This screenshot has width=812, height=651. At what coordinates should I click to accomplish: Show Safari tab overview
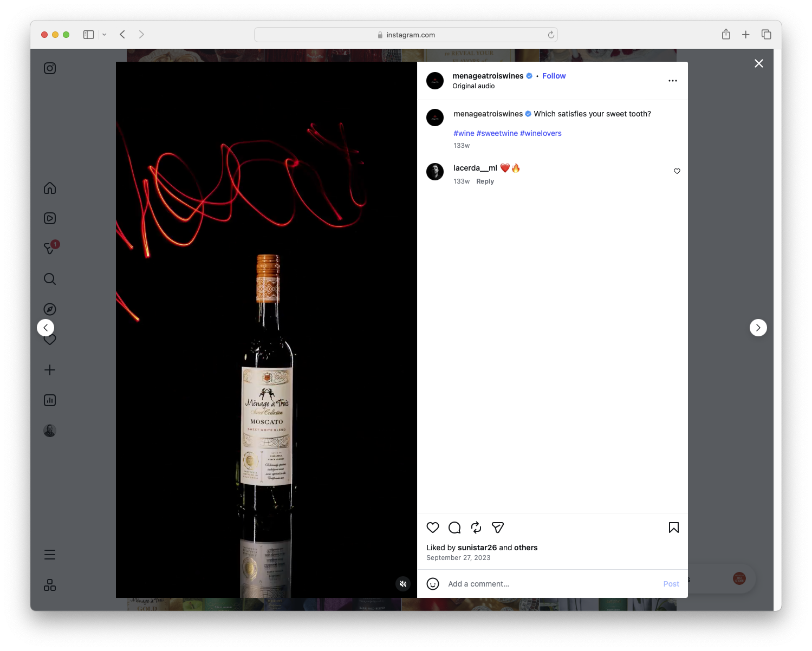click(766, 35)
